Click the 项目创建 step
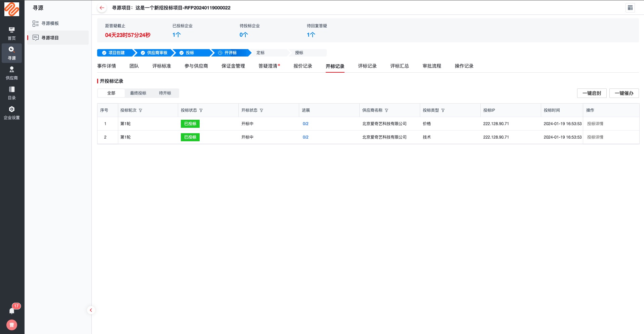The image size is (644, 334). (x=115, y=53)
